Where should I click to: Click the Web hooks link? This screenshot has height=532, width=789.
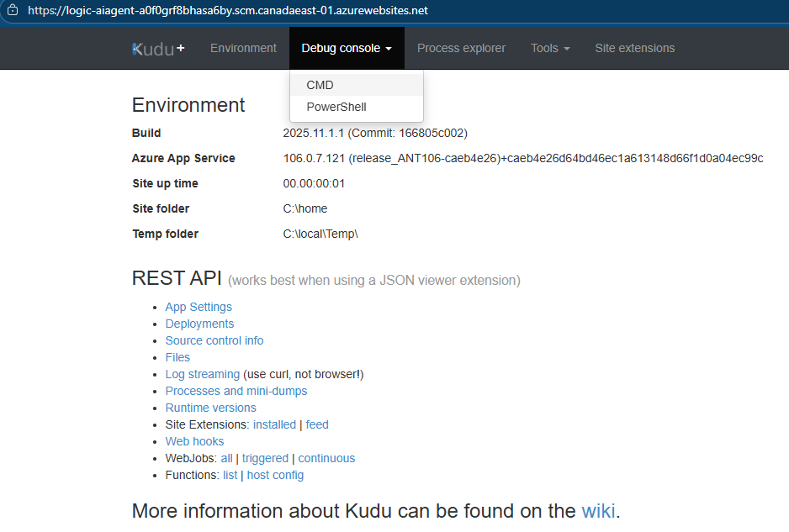194,441
